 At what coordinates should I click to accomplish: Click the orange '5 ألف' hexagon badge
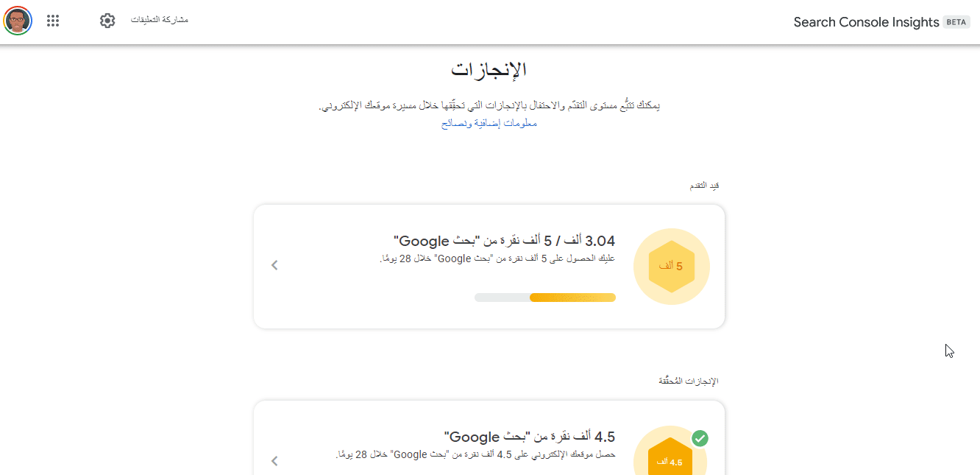coord(671,267)
